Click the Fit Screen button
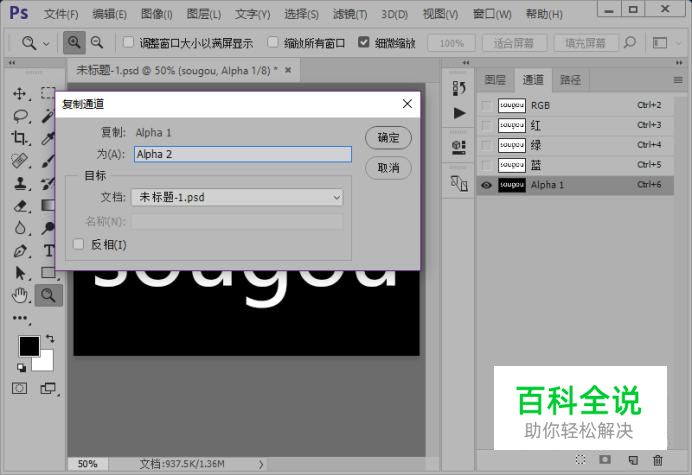 point(514,43)
